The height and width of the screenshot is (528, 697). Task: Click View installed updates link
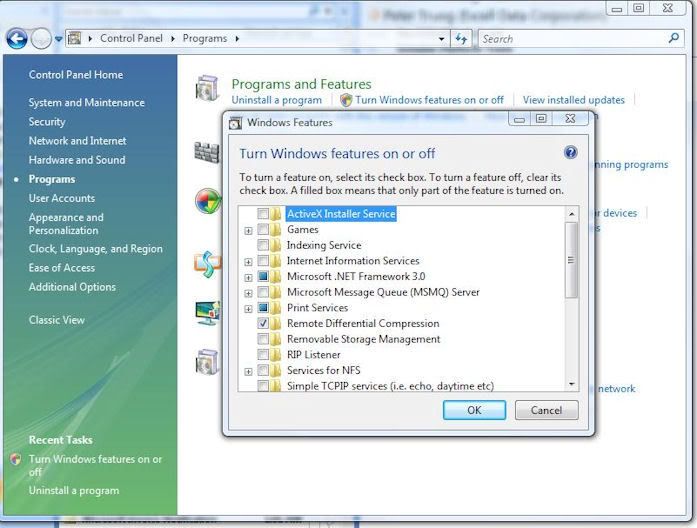click(573, 100)
